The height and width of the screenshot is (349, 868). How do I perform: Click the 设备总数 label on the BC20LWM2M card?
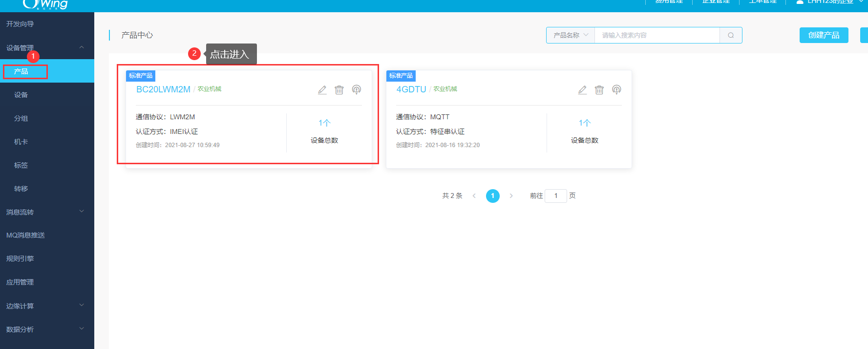click(324, 140)
